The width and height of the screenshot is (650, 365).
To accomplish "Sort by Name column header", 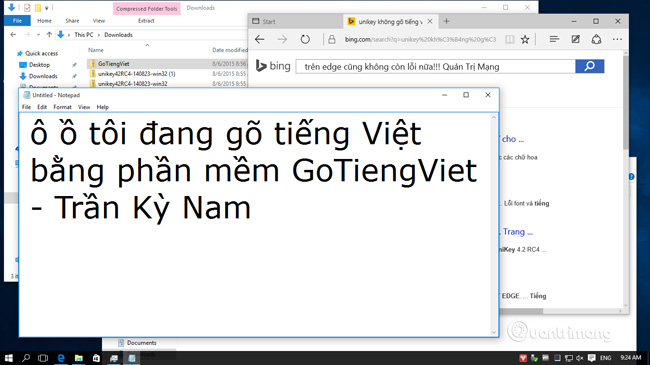I will 96,50.
